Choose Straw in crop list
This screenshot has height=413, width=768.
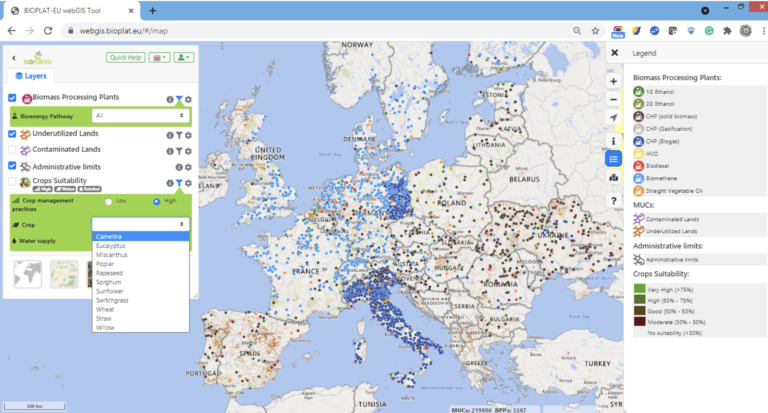point(141,318)
